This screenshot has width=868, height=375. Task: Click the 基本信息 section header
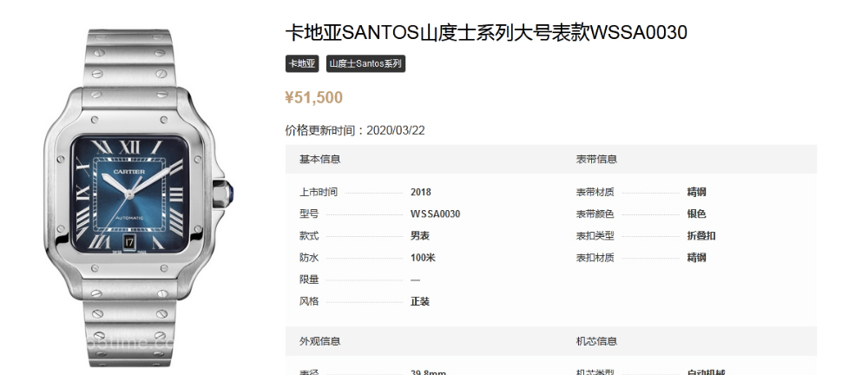coord(319,159)
